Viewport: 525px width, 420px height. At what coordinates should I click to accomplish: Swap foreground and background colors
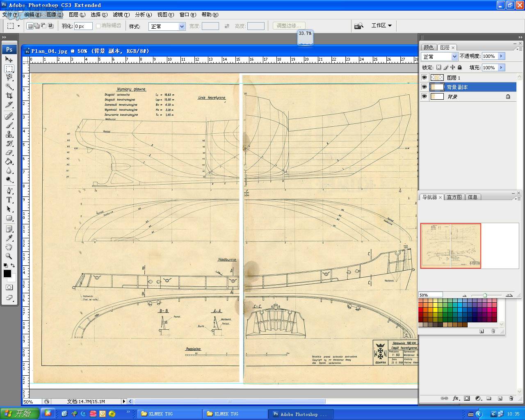coord(13,266)
